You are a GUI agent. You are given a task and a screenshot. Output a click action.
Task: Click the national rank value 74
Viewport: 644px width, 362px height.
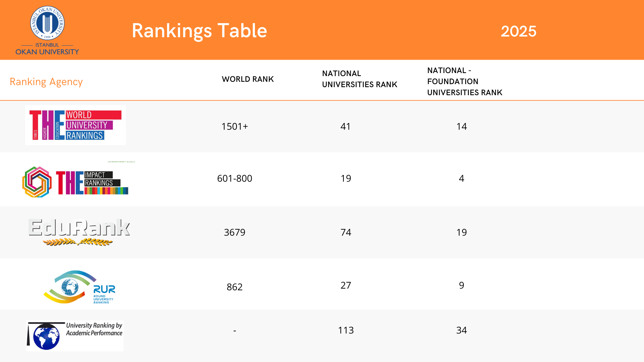coord(346,232)
